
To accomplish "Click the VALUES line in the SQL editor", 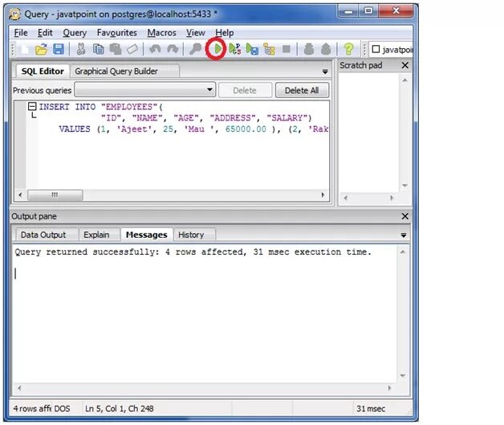I will click(x=193, y=129).
